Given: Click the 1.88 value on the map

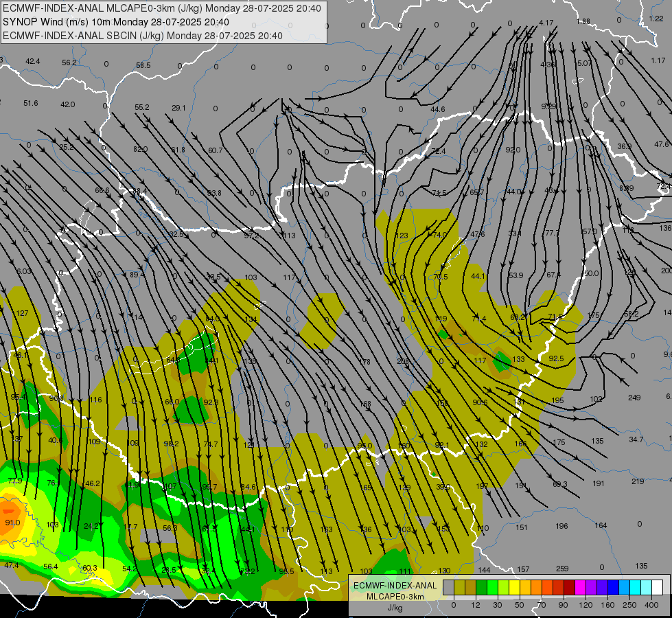Looking at the screenshot, I should point(583,21).
